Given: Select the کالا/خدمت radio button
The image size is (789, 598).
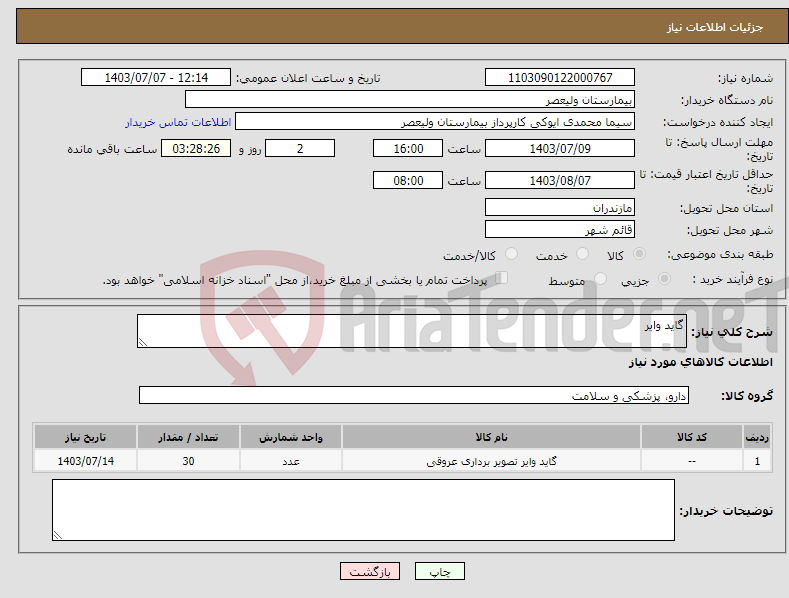Looking at the screenshot, I should [x=511, y=254].
